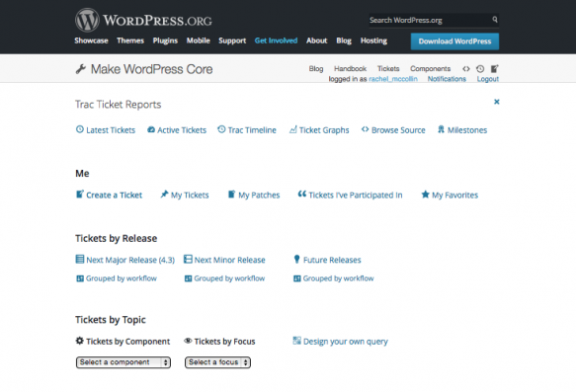Click the Design your own query icon
The width and height of the screenshot is (576, 392).
click(x=296, y=341)
